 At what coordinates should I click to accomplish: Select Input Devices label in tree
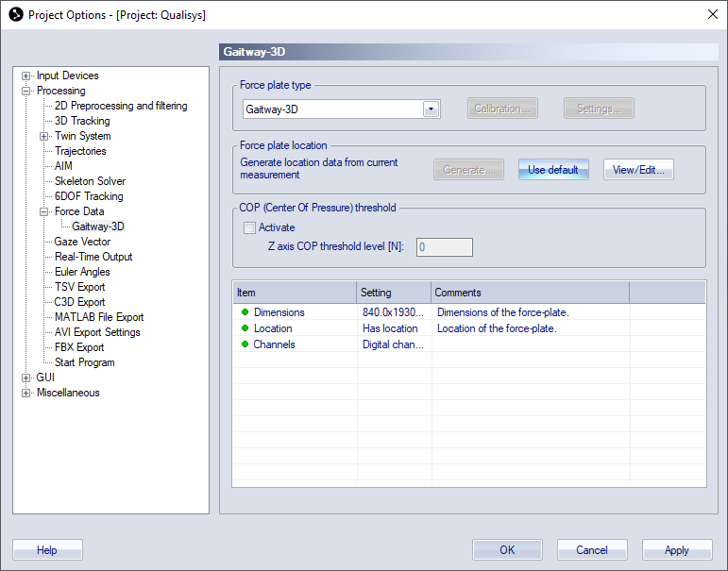point(68,76)
